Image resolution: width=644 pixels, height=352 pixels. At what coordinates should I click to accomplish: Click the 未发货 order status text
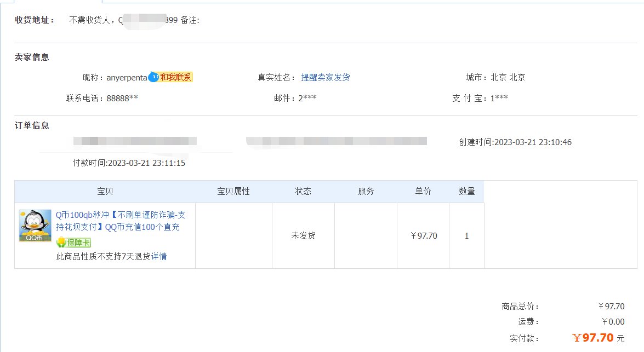(x=303, y=235)
